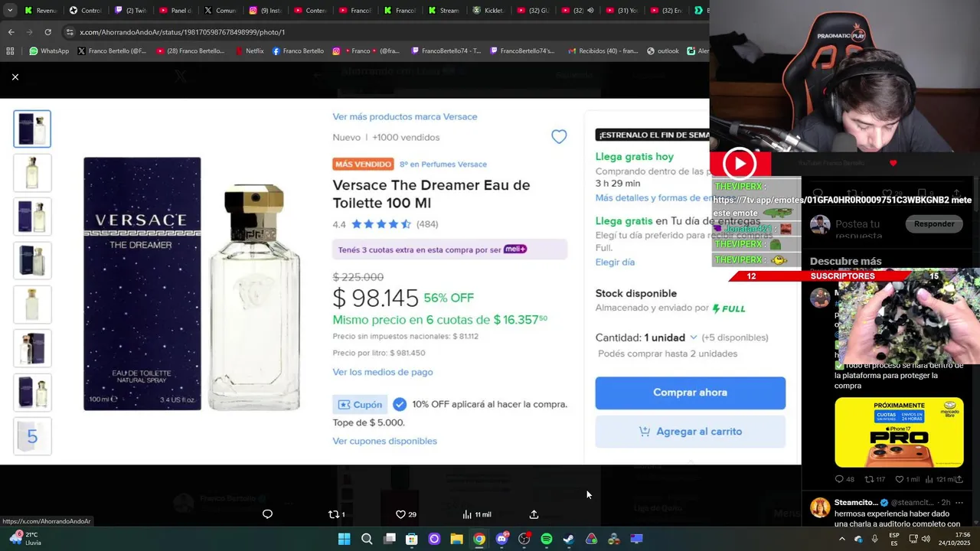Switch to the Revenue tab

41,11
